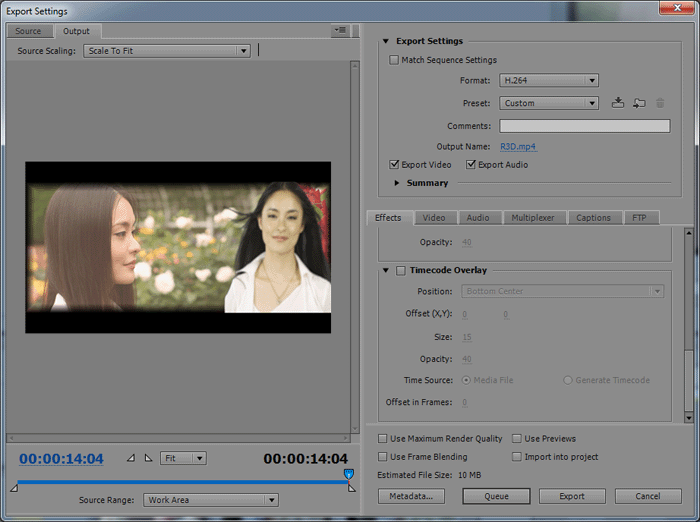Click Timecode Overlay Size value 15
Image resolution: width=700 pixels, height=522 pixels.
point(467,337)
